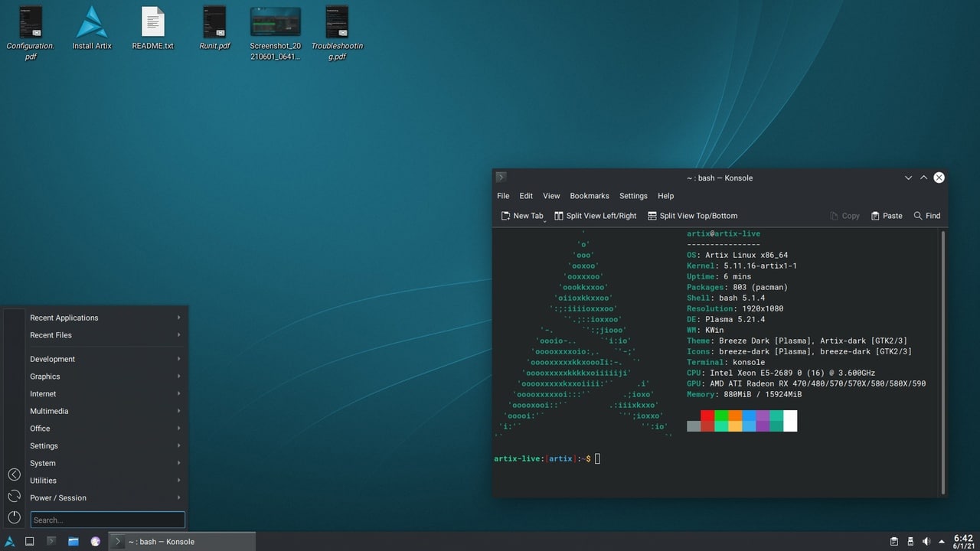Launch the Falkon browser icon in the taskbar

tap(95, 541)
